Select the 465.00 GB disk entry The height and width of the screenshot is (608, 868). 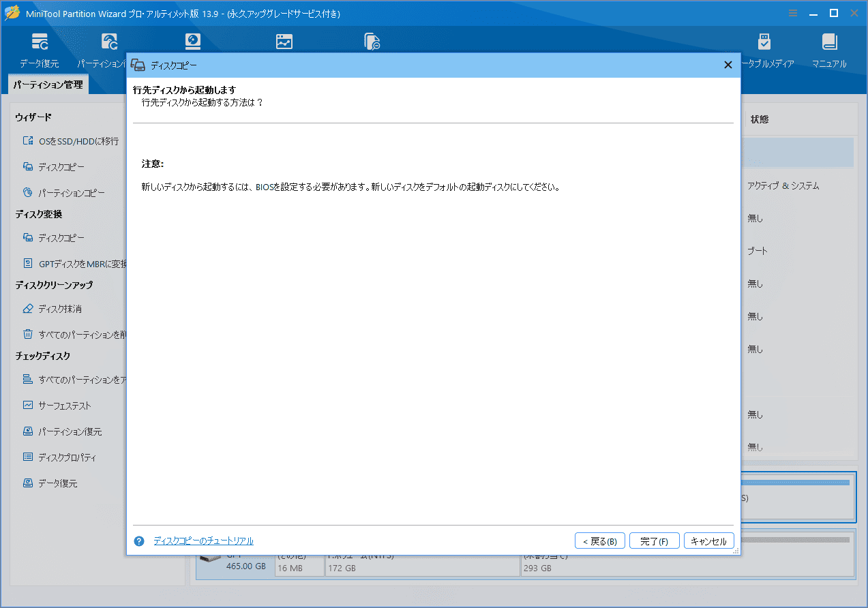(235, 566)
